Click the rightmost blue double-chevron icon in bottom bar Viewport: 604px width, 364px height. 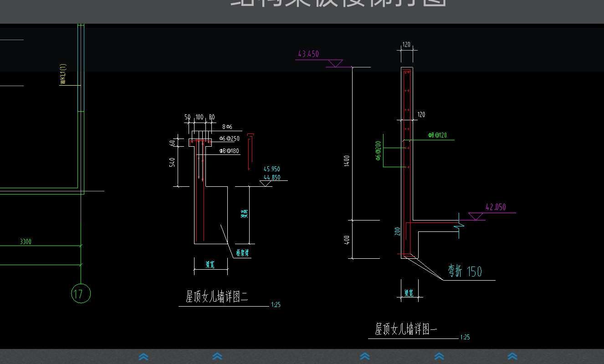pyautogui.click(x=512, y=357)
